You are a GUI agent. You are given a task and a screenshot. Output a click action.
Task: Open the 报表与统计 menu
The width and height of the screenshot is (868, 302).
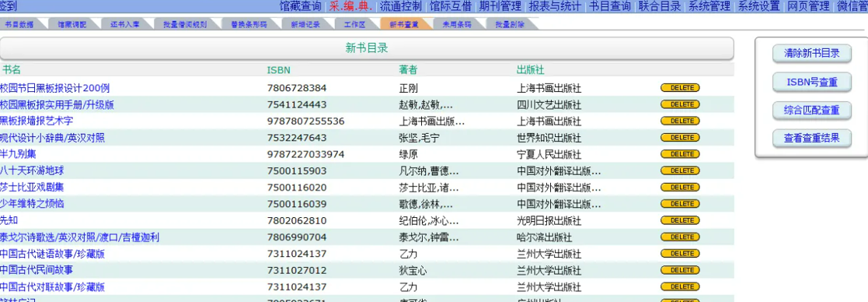555,6
